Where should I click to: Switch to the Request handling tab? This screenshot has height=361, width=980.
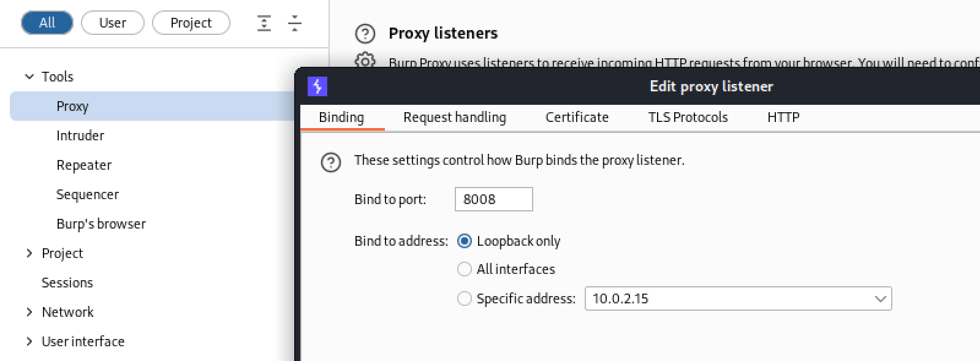point(454,117)
